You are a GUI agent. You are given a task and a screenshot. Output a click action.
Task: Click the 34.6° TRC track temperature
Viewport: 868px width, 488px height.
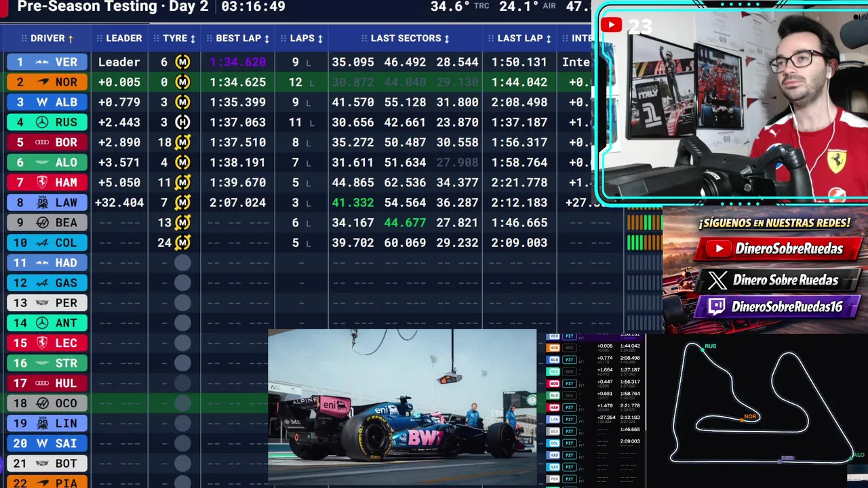459,7
